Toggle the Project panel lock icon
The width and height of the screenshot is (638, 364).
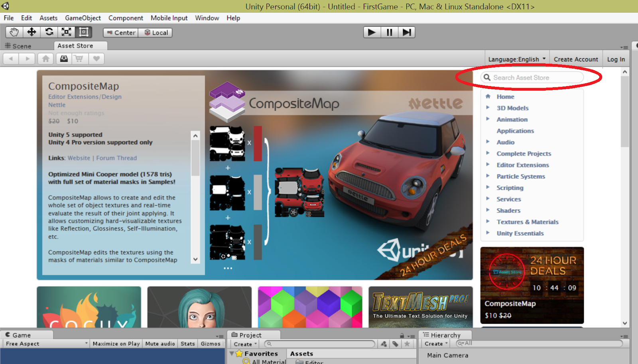402,336
